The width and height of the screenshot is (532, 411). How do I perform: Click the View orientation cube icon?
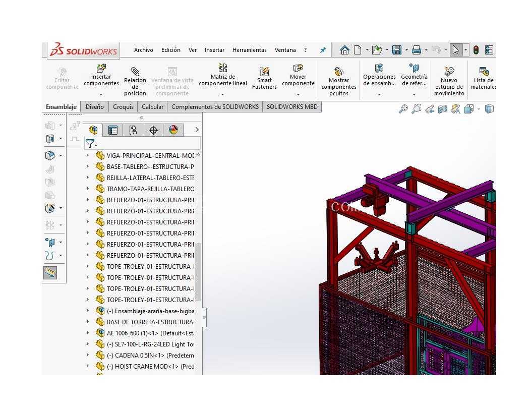pos(468,109)
